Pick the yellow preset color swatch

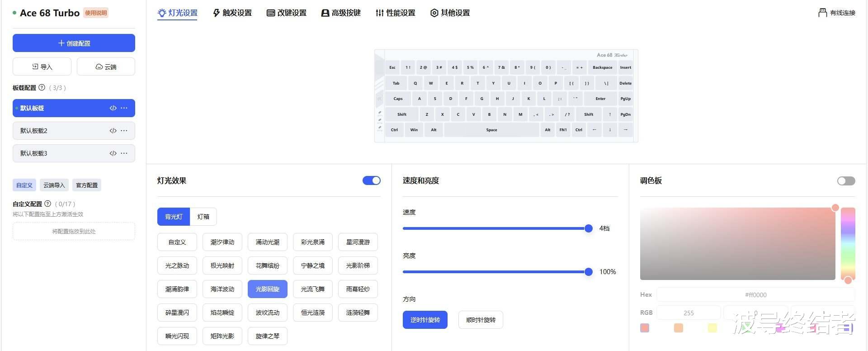click(x=712, y=328)
